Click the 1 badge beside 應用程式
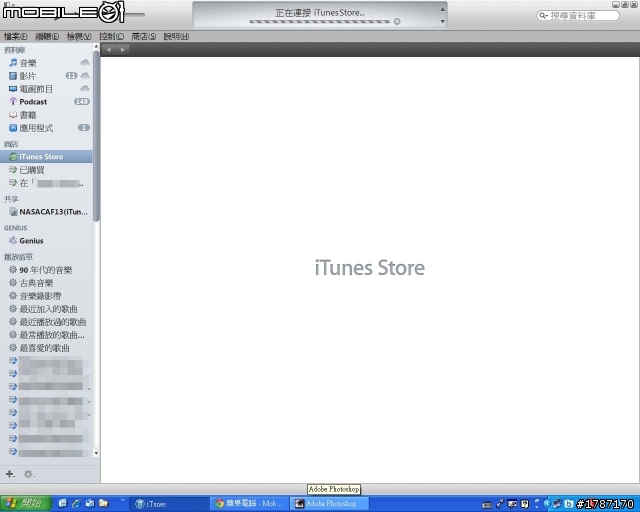Image resolution: width=640 pixels, height=512 pixels. click(84, 127)
